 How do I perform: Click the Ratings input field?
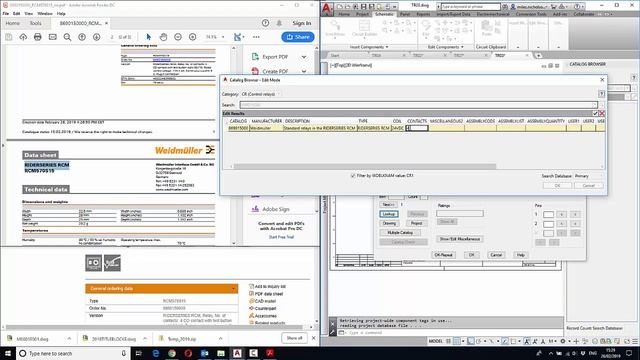point(460,213)
